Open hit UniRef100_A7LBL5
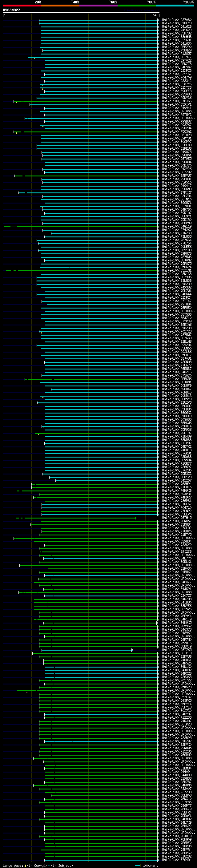This screenshot has width=197, height=868. (177, 487)
